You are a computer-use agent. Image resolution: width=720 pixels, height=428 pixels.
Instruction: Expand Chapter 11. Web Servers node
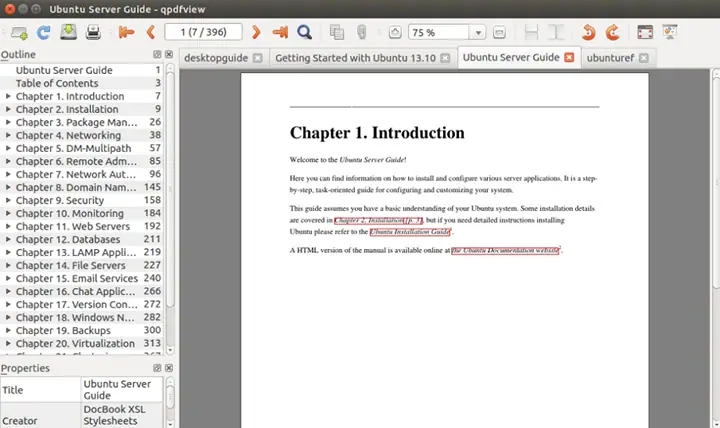coord(8,226)
